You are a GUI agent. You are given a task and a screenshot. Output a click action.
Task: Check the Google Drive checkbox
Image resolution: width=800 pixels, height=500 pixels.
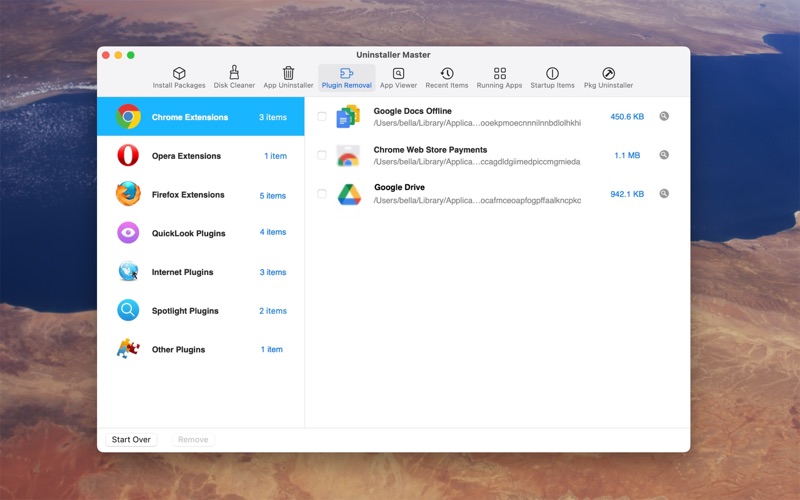[321, 193]
